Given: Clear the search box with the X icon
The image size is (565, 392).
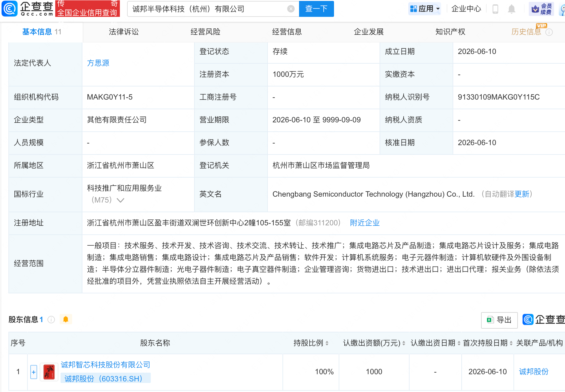Looking at the screenshot, I should [291, 9].
